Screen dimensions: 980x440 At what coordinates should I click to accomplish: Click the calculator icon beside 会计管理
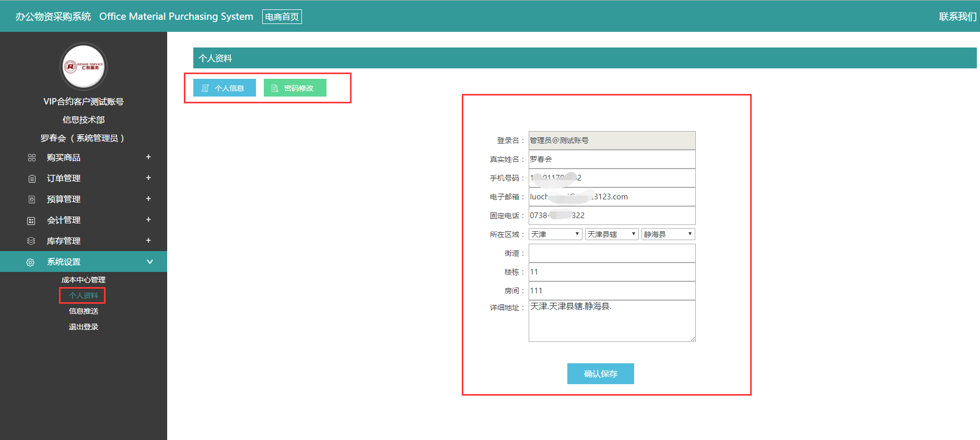tap(31, 221)
